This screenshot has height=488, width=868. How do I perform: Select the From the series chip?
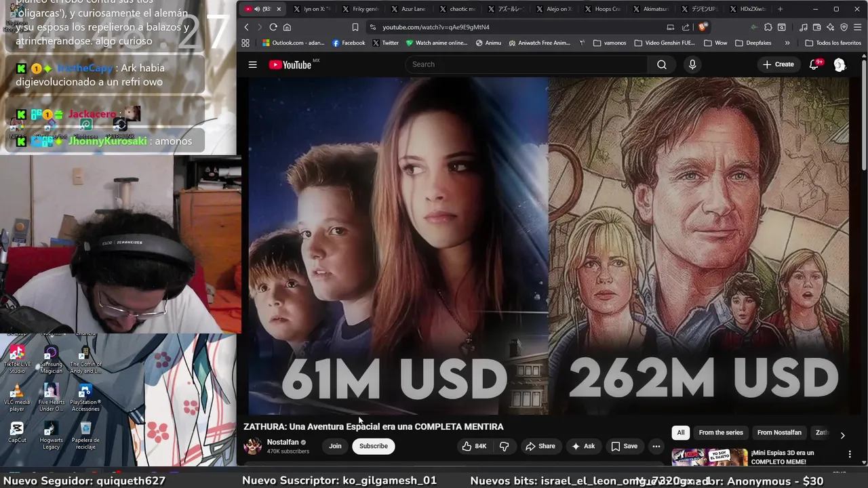tap(721, 432)
